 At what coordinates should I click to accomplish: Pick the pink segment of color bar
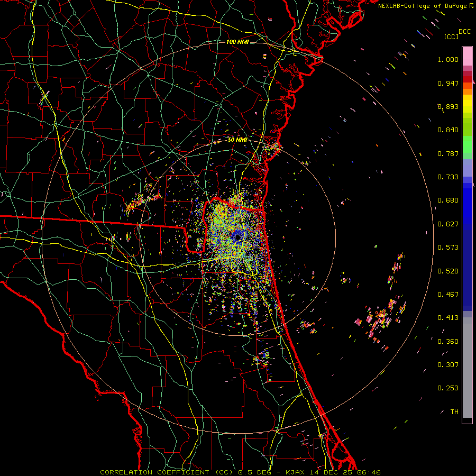(467, 57)
